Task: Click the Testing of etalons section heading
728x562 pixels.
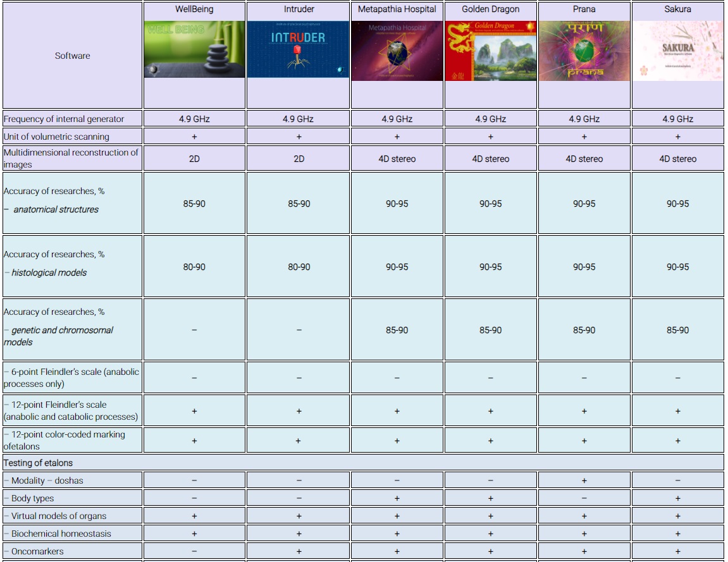Action: click(38, 463)
